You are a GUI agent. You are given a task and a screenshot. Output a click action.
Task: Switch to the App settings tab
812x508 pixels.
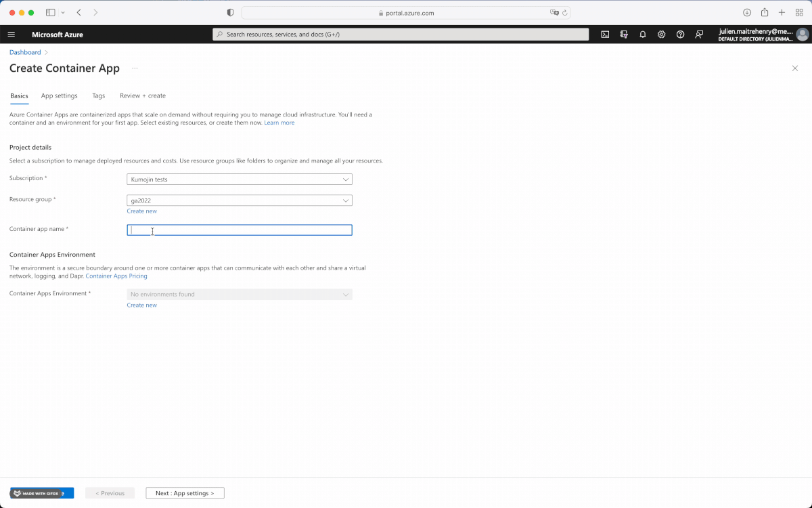(60, 96)
